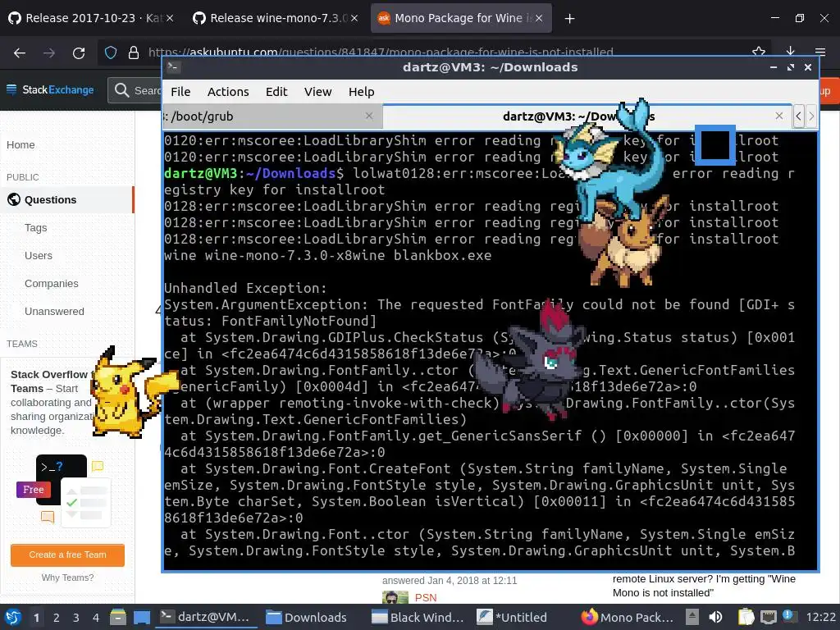Open Tags in the sidebar
Viewport: 840px width, 630px height.
coord(36,228)
